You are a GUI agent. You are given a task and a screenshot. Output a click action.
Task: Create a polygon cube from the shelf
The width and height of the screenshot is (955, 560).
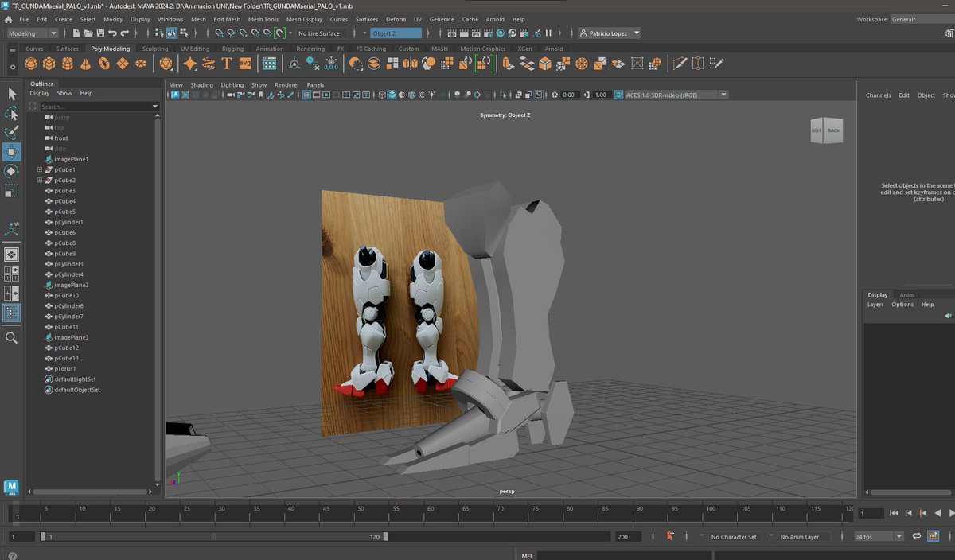(x=49, y=64)
